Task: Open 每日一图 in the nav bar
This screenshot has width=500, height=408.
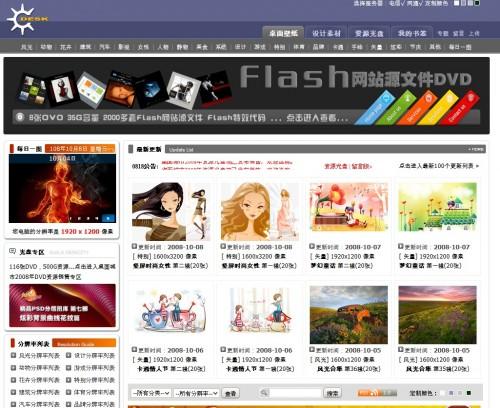Action: 460,47
